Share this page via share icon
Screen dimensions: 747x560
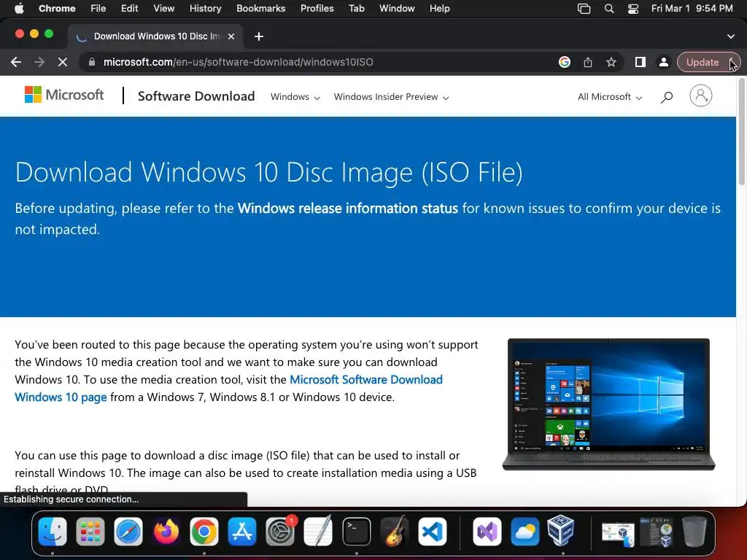pos(588,63)
